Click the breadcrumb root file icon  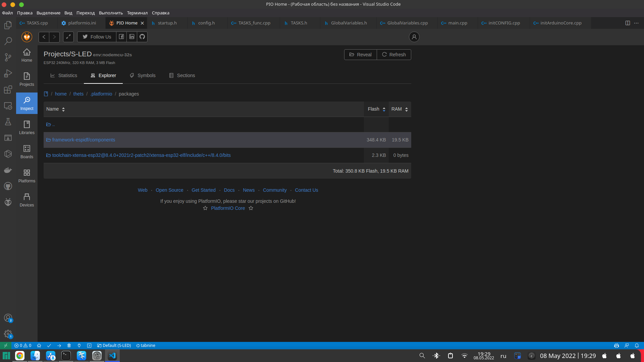click(46, 94)
